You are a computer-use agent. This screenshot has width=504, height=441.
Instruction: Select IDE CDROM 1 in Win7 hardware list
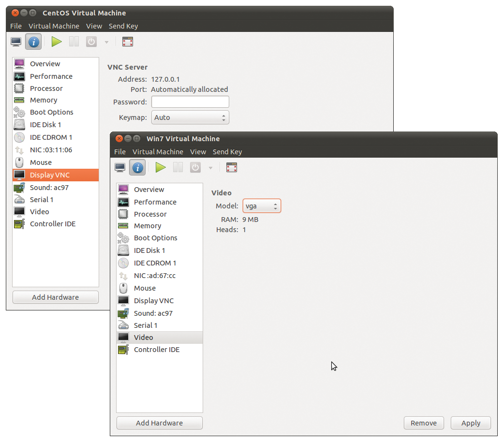pos(160,263)
